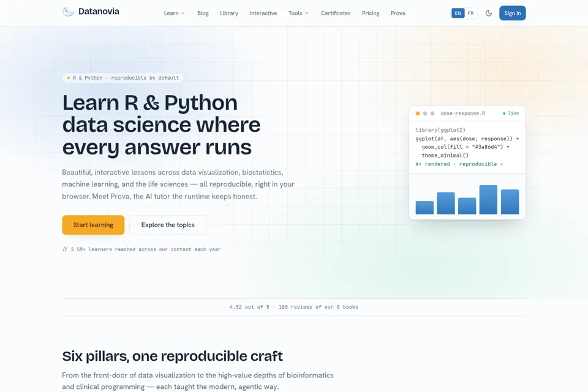Click the dose-response.R file name
The height and width of the screenshot is (392, 588).
pyautogui.click(x=463, y=113)
